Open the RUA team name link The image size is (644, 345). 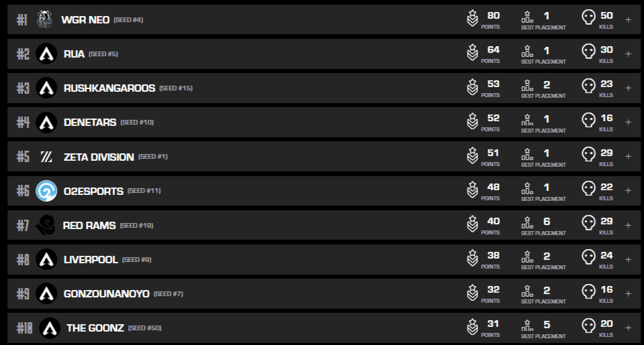[x=74, y=54]
